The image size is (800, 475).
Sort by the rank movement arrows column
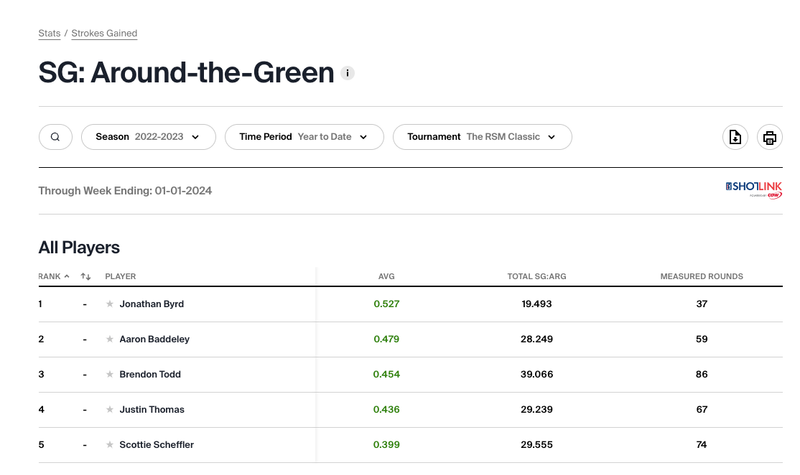(85, 277)
